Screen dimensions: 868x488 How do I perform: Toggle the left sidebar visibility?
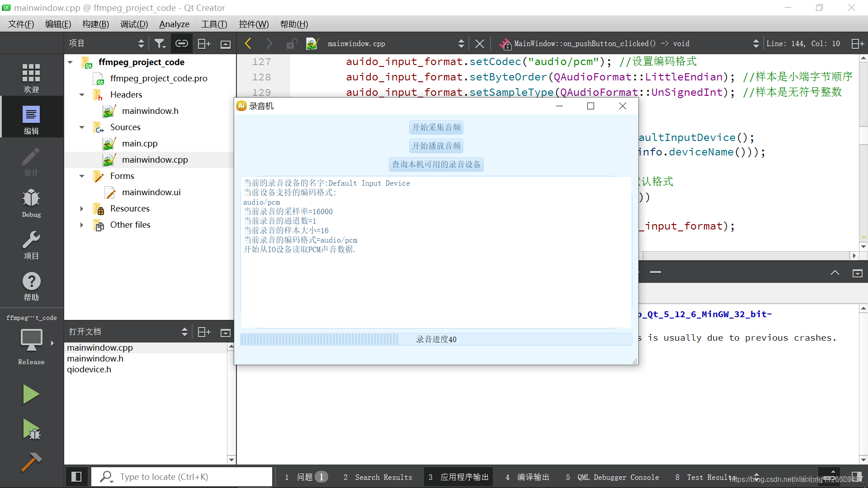tap(76, 477)
